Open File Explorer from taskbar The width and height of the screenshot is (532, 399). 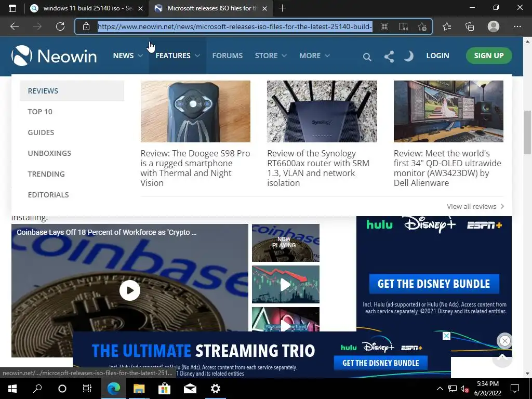[139, 389]
